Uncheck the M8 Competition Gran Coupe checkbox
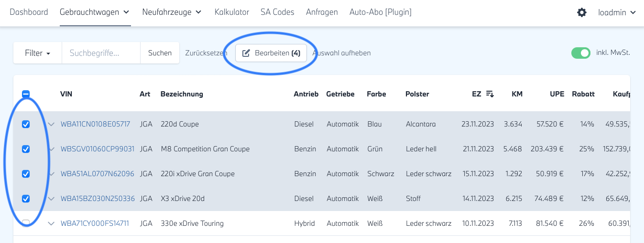Screen dimensions: 644x243 click(x=26, y=149)
